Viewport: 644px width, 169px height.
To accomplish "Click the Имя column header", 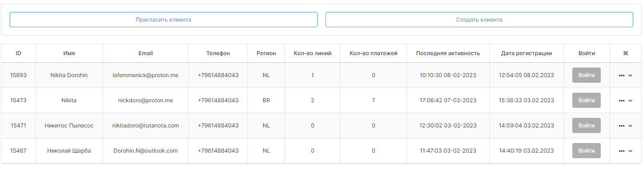I will [69, 53].
